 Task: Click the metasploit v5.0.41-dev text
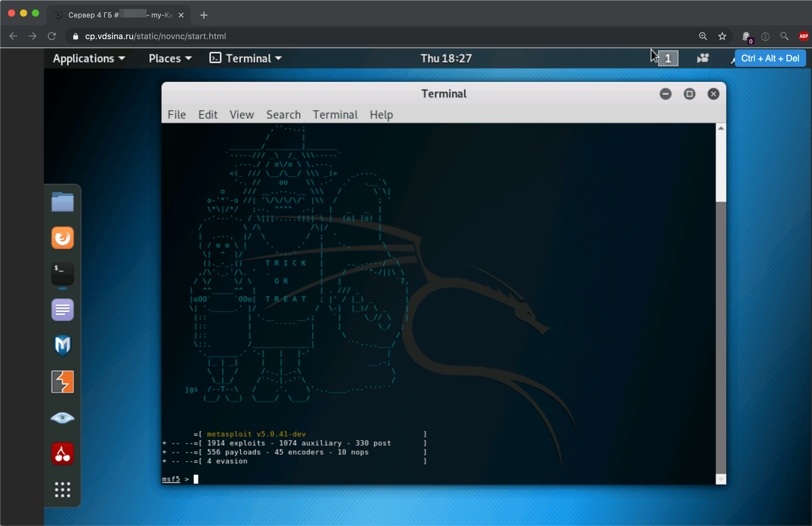(256, 434)
